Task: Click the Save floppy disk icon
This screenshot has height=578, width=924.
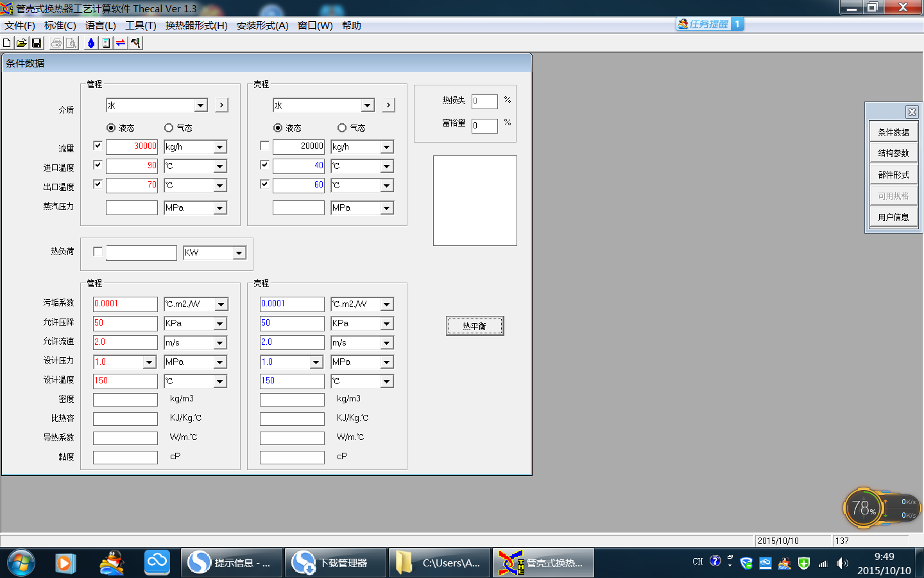Action: point(37,43)
